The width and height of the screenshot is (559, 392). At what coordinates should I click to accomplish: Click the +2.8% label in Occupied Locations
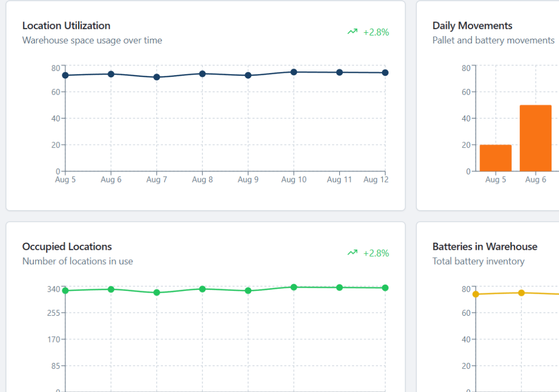(x=376, y=253)
